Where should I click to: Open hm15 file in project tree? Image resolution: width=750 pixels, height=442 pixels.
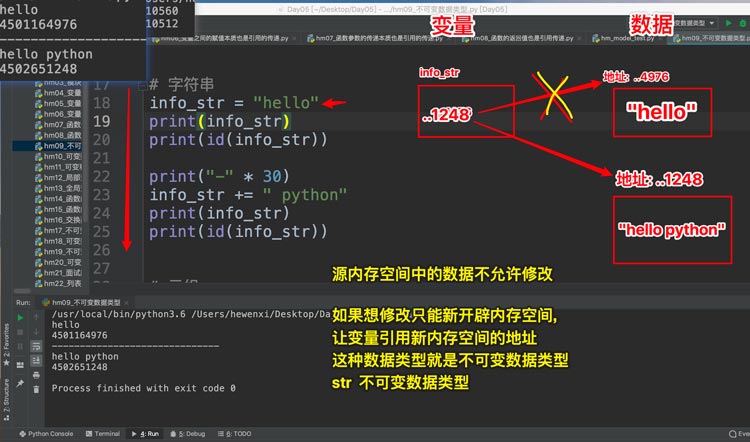pyautogui.click(x=58, y=209)
